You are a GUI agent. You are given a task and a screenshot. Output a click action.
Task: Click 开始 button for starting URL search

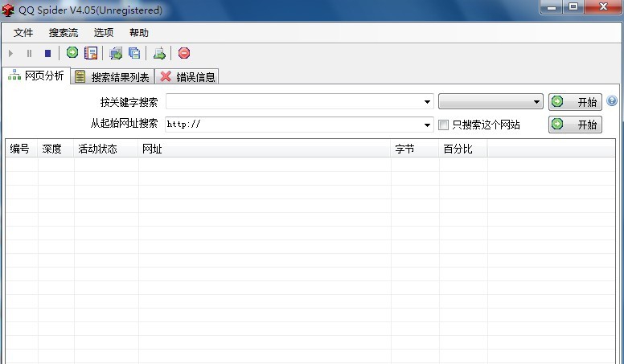point(575,125)
